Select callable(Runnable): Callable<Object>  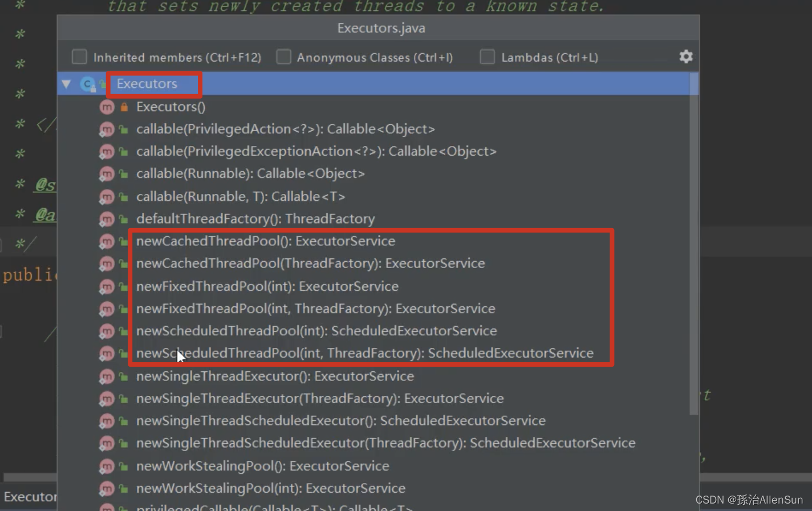point(250,173)
